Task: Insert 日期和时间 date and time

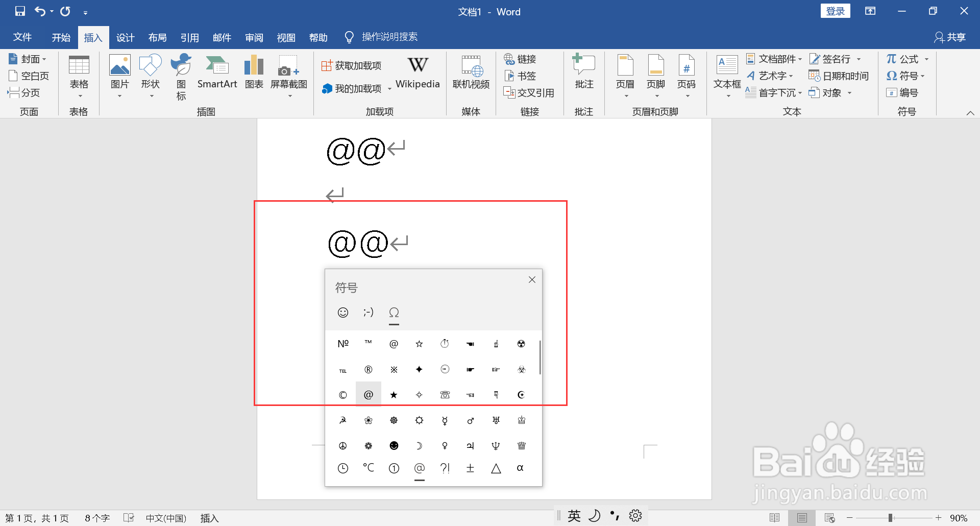Action: pyautogui.click(x=839, y=76)
